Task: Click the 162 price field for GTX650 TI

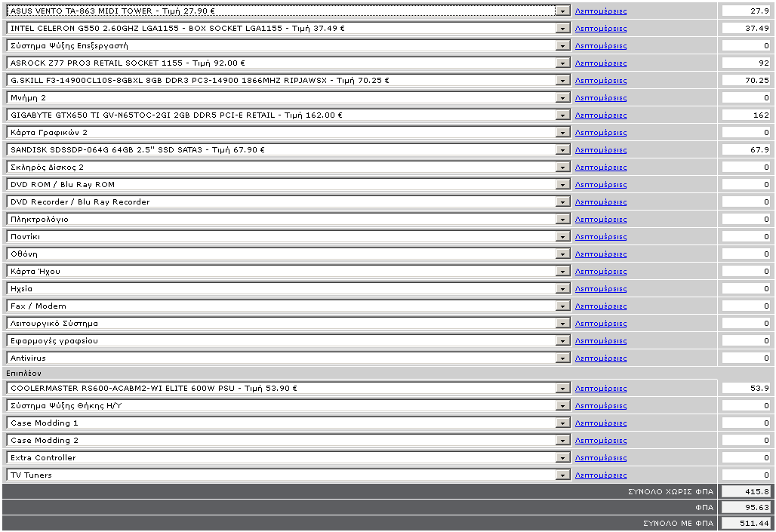Action: (746, 115)
